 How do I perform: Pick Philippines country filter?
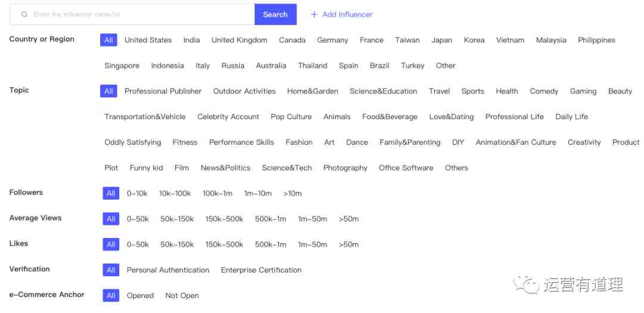(596, 40)
